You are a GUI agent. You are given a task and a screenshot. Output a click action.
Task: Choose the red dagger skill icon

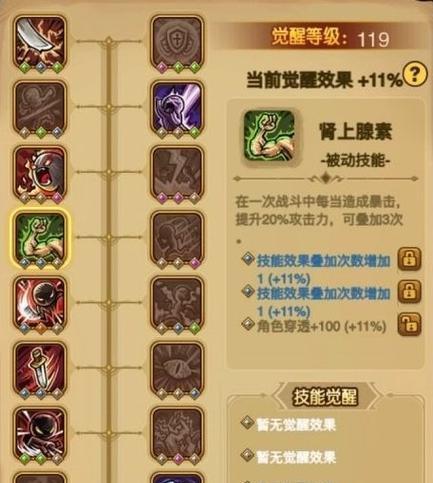40,369
